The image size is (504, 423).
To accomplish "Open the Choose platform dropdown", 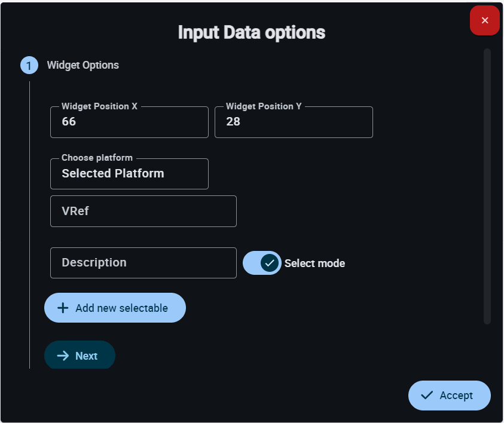I will point(129,174).
